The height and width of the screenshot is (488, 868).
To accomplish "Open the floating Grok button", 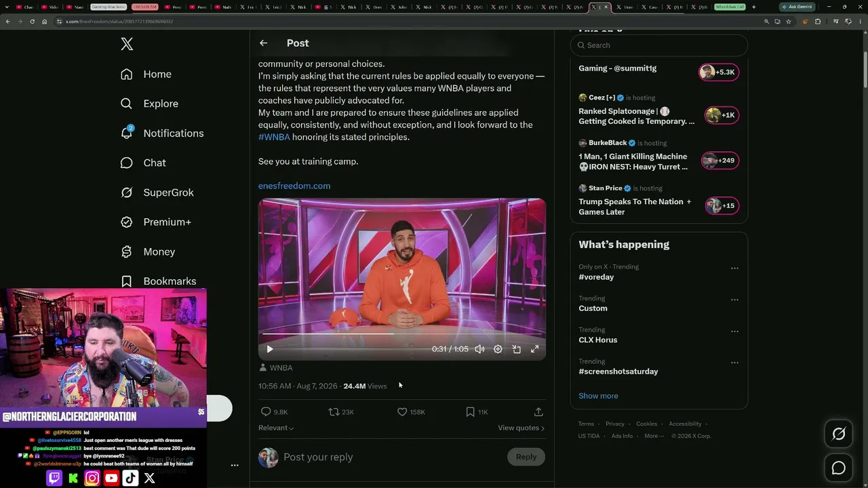I will 839,434.
